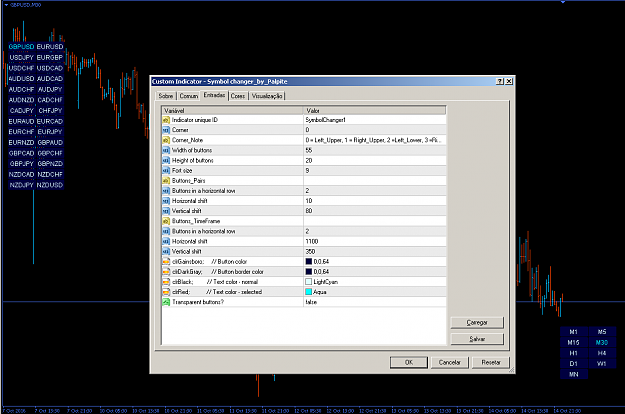The width and height of the screenshot is (625, 414).
Task: Click the Height of buttons row icon
Action: 166,161
